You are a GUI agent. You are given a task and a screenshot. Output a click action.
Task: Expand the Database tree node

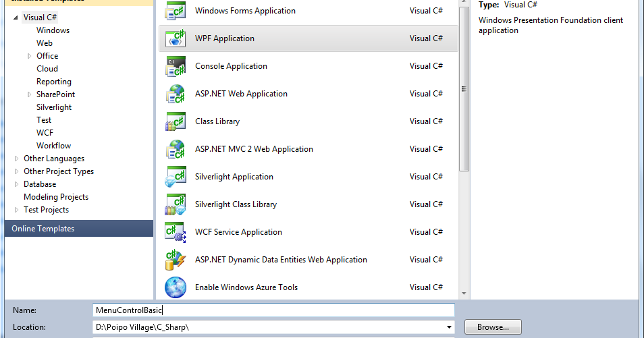click(16, 184)
